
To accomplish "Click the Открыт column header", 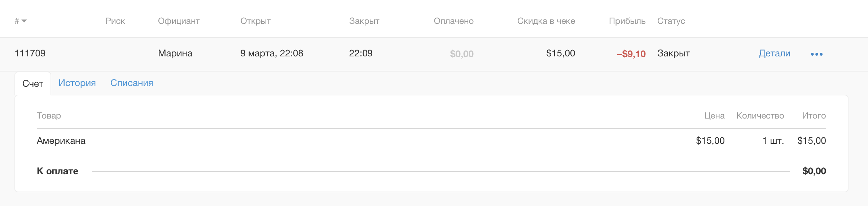I will click(255, 21).
